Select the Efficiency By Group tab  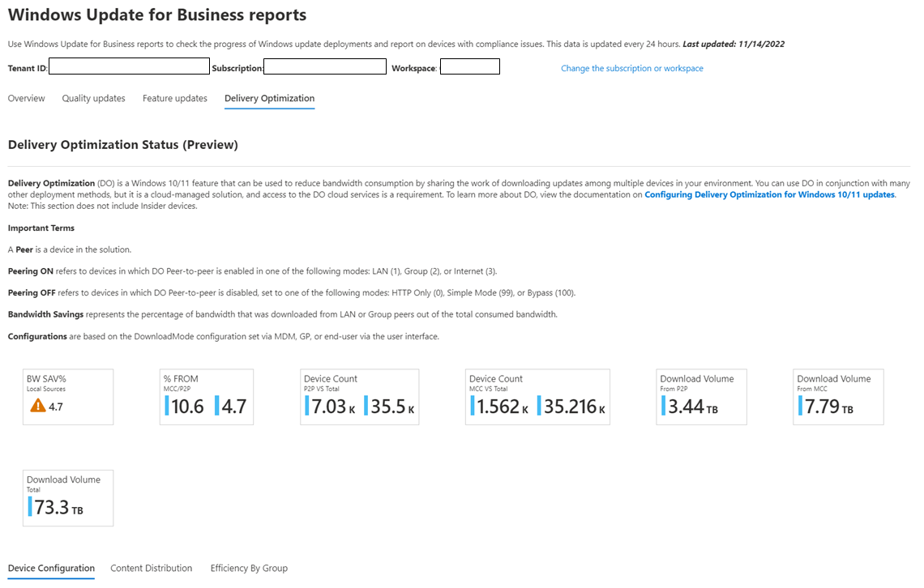(x=249, y=568)
